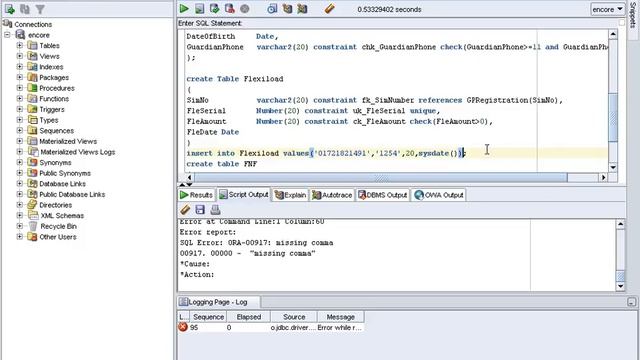Click the Rollback toolbar icon
640x360 pixels.
[x=229, y=9]
